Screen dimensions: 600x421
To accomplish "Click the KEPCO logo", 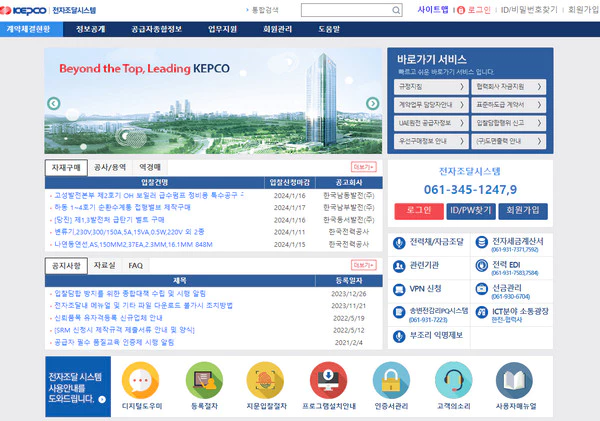I will pos(23,10).
